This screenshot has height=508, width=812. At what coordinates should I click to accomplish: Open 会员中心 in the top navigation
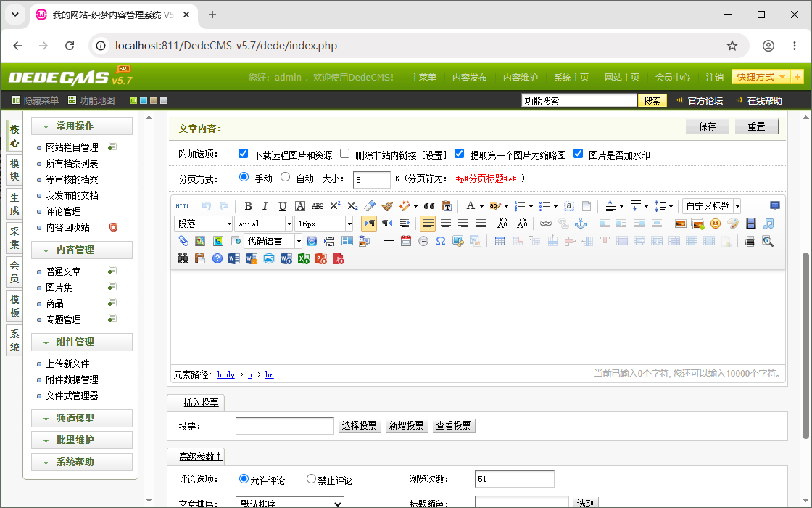tap(673, 77)
